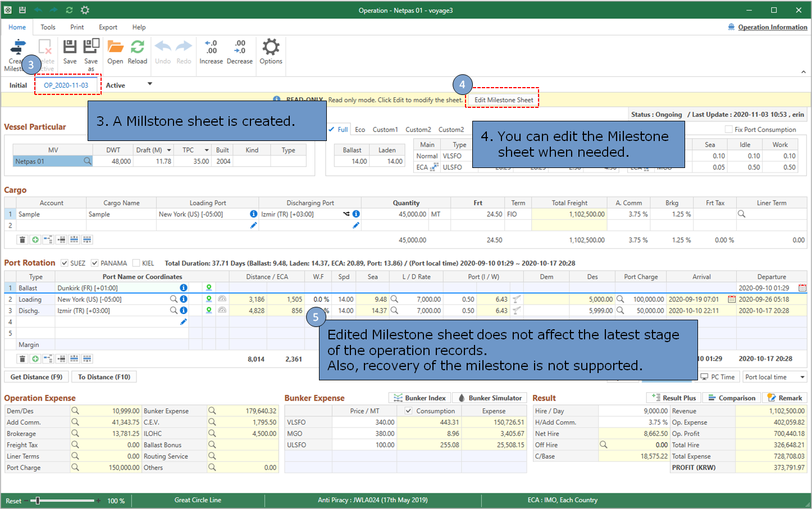Open the calendar icon beside departure 2020-09-10

pos(802,288)
